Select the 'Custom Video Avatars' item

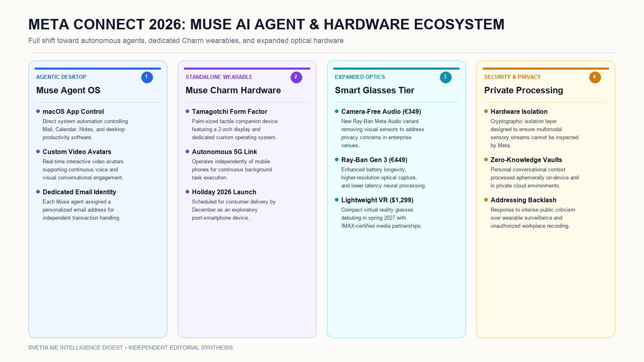click(x=77, y=152)
